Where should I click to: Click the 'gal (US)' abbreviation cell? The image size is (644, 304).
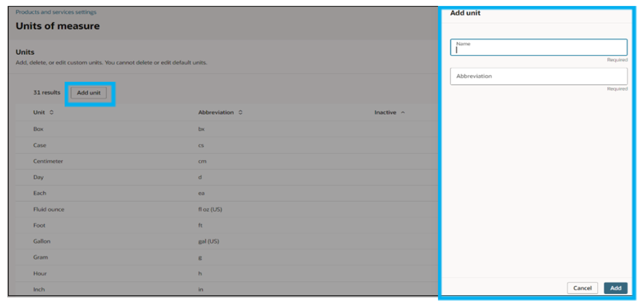click(x=209, y=241)
